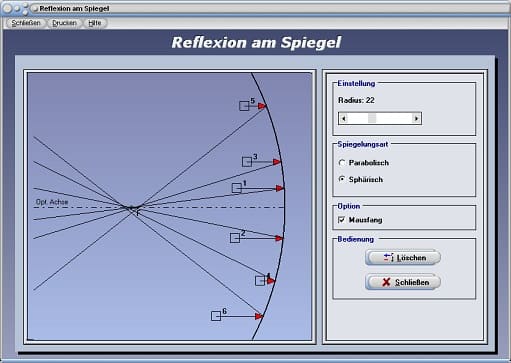
Task: Select the Parabolisch radio button
Action: [342, 163]
